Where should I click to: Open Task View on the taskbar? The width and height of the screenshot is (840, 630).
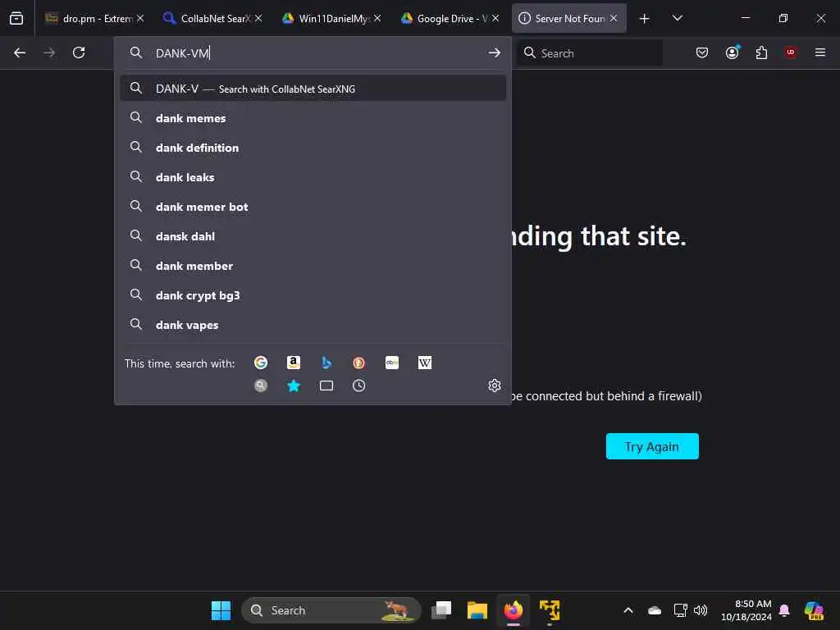coord(441,610)
